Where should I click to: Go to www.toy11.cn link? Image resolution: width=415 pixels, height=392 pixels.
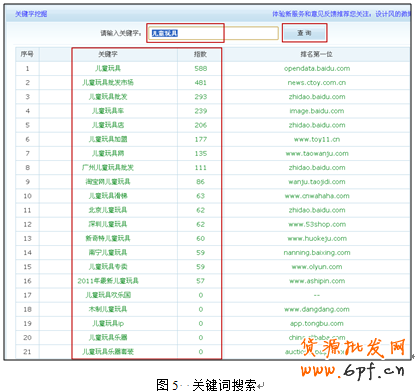coord(317,139)
